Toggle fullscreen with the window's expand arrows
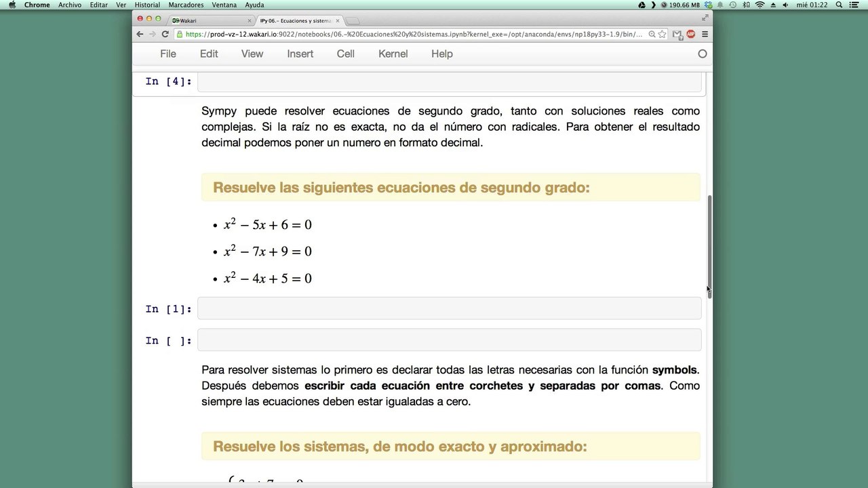This screenshot has height=488, width=868. click(705, 18)
